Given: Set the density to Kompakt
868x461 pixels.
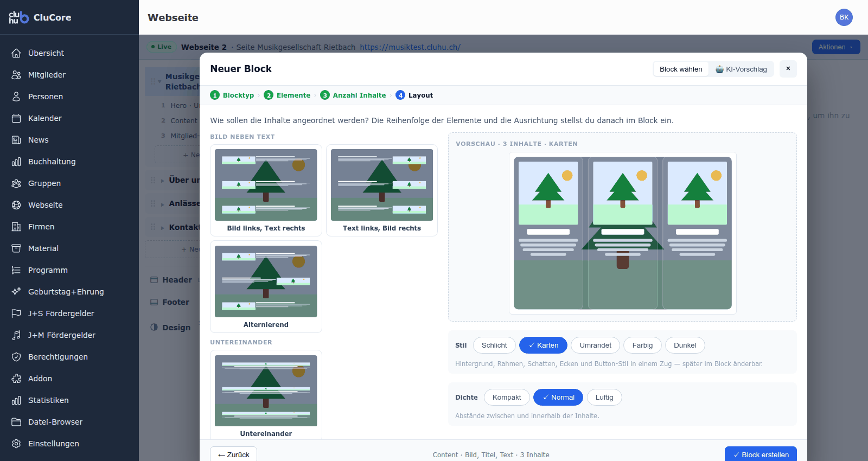Looking at the screenshot, I should tap(507, 398).
